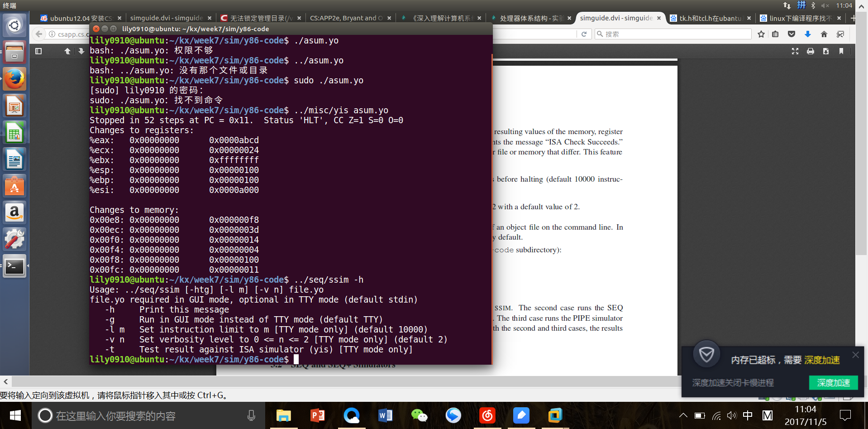Dismiss the 内存已超标 notification popup
Viewport: 868px width, 429px height.
(x=855, y=355)
